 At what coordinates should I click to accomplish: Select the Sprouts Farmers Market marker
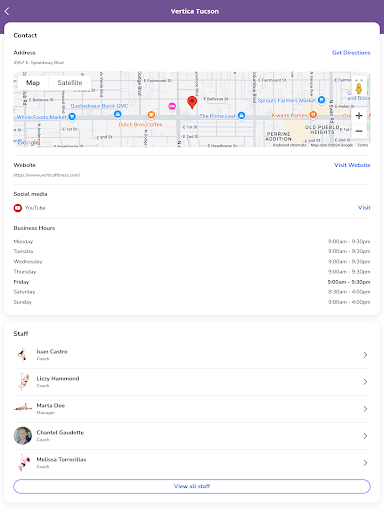tap(321, 100)
